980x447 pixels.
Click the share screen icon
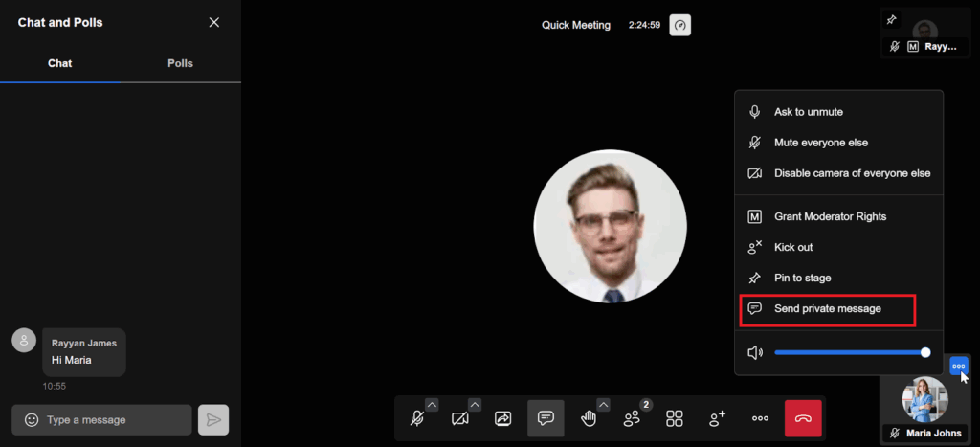[503, 418]
